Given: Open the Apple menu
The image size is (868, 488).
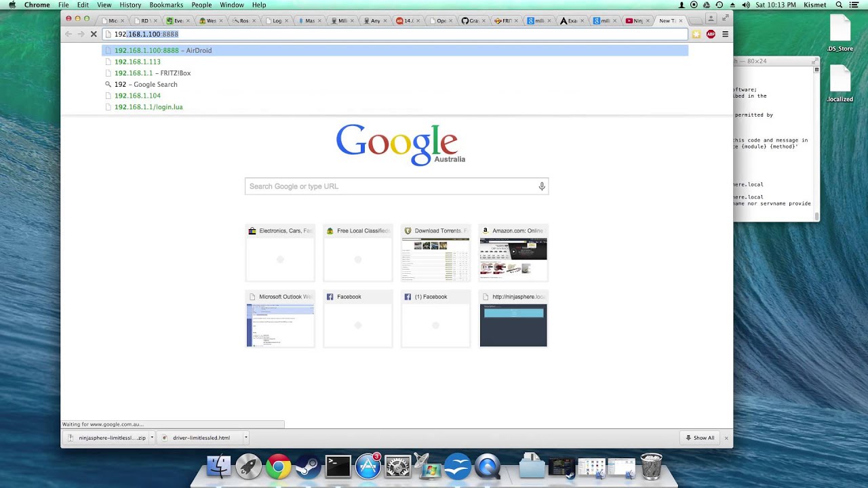Looking at the screenshot, I should [x=12, y=5].
